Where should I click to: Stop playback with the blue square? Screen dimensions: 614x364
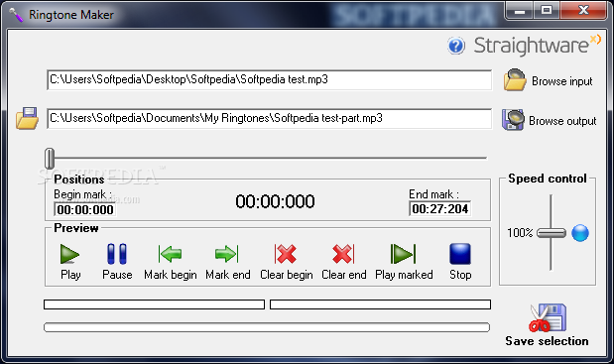(460, 254)
